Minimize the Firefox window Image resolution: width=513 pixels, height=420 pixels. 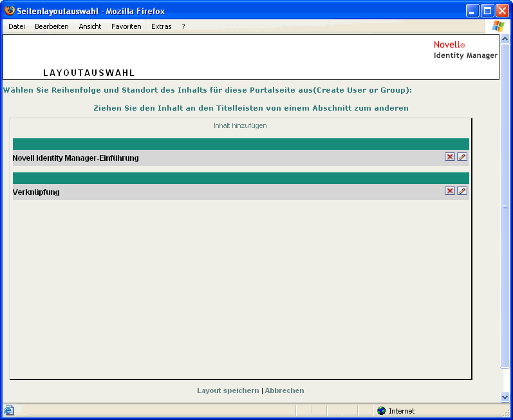(x=472, y=12)
